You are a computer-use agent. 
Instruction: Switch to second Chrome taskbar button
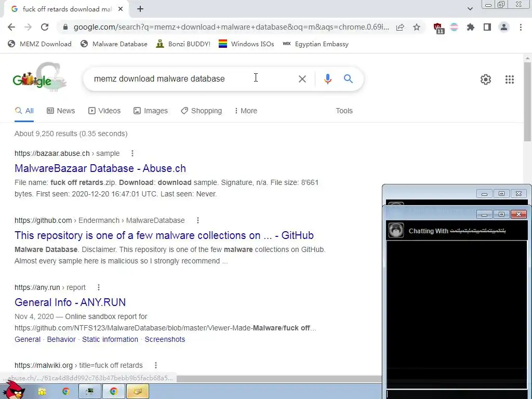[x=114, y=392]
